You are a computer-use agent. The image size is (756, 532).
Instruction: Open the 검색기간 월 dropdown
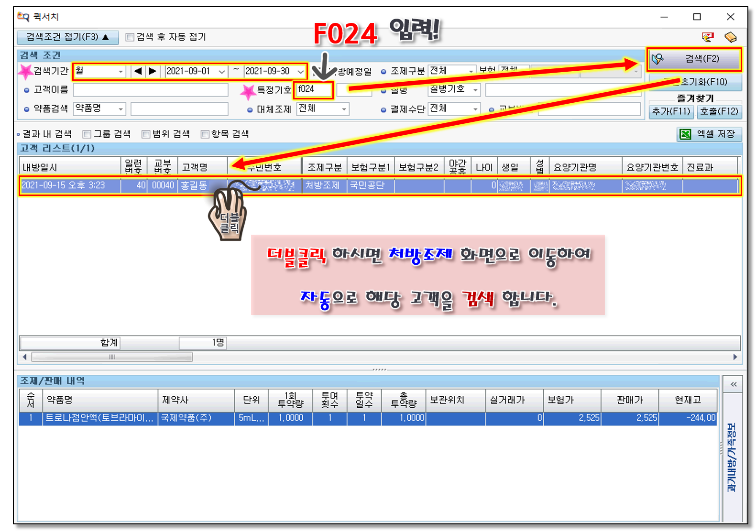pos(121,71)
